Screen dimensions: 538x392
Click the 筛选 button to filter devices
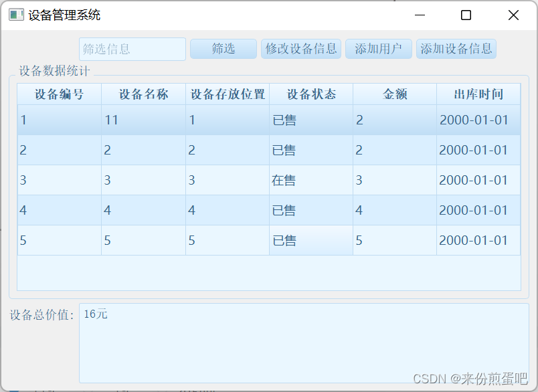(223, 48)
